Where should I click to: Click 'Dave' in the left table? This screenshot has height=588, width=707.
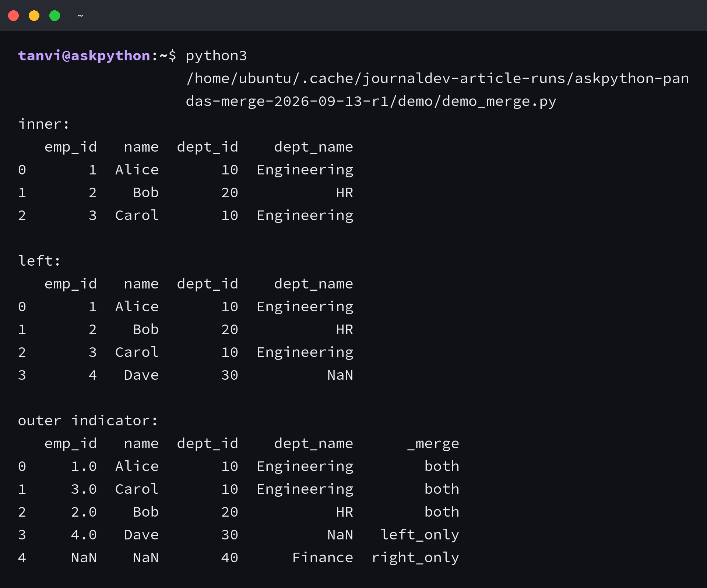(141, 375)
